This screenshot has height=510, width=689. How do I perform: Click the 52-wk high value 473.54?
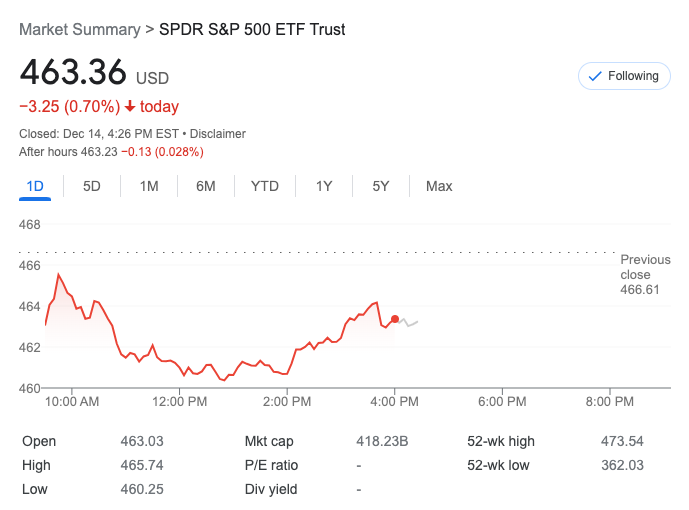tap(622, 441)
